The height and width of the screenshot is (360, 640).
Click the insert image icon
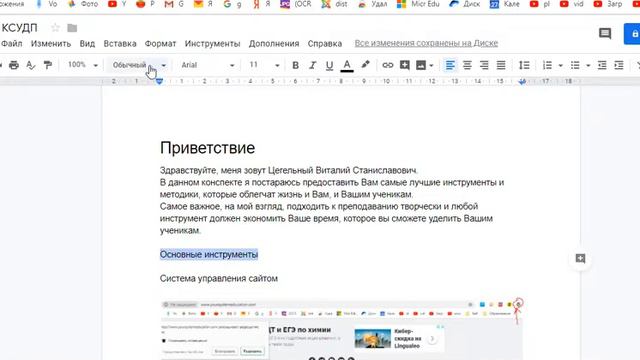[x=421, y=65]
